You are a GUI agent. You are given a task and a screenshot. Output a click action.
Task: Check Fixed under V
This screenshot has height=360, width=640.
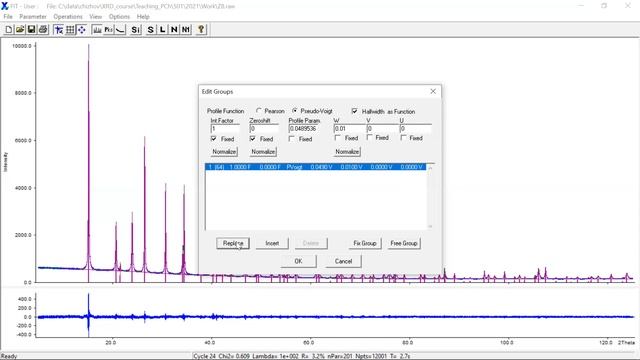click(x=369, y=138)
